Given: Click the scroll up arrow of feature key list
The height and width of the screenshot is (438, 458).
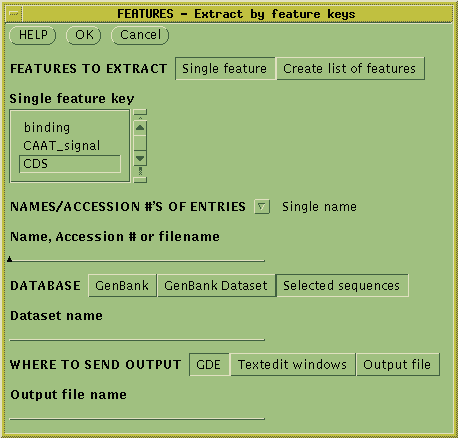Looking at the screenshot, I should click(140, 128).
